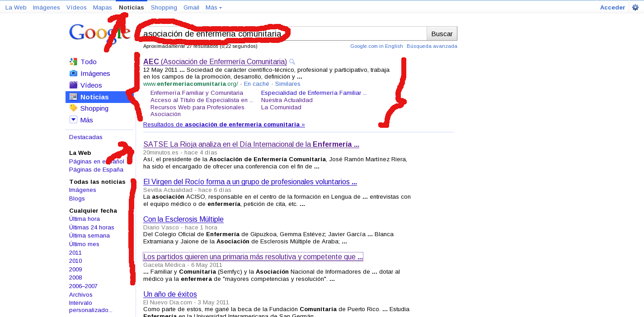Switch to the Mapas tab in top bar

click(x=102, y=8)
